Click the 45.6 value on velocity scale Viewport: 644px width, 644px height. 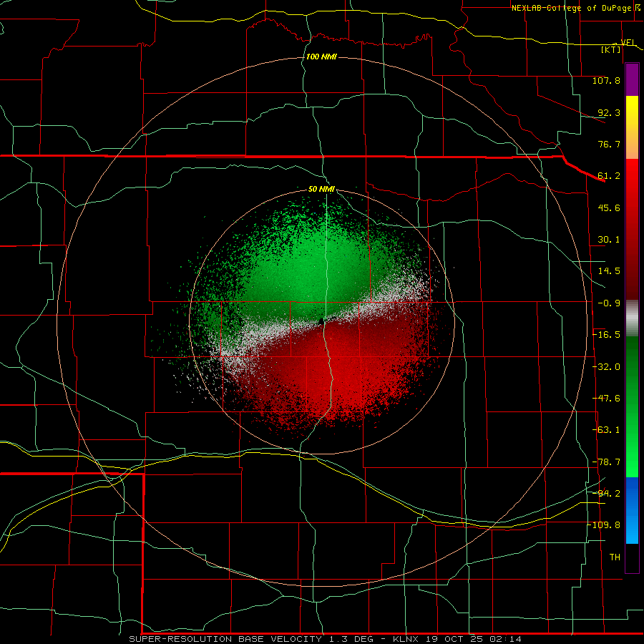[609, 208]
